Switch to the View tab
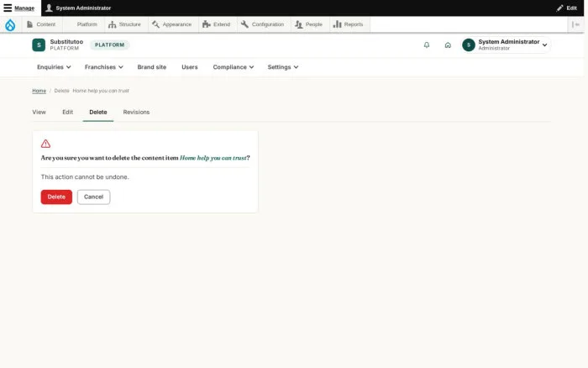 (x=39, y=112)
